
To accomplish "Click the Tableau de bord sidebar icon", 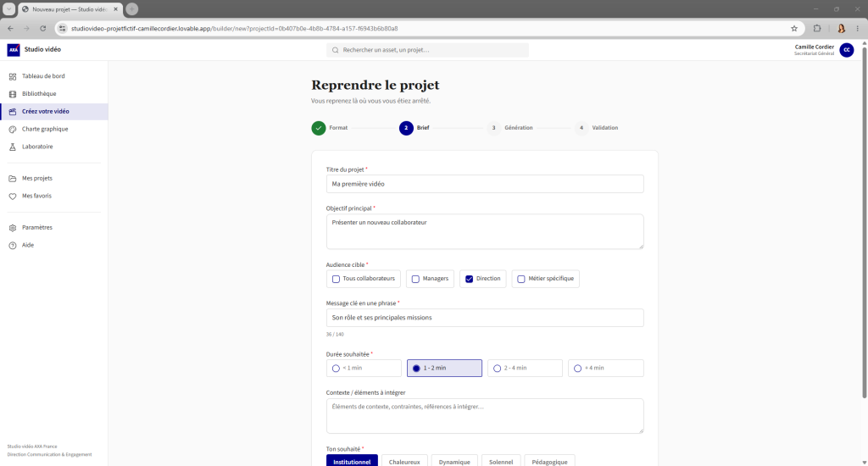I will point(13,76).
